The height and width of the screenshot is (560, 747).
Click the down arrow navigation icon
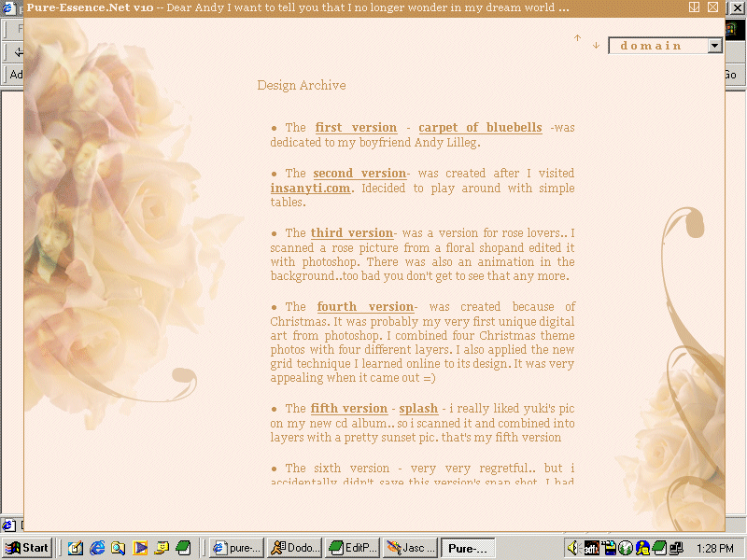[596, 46]
